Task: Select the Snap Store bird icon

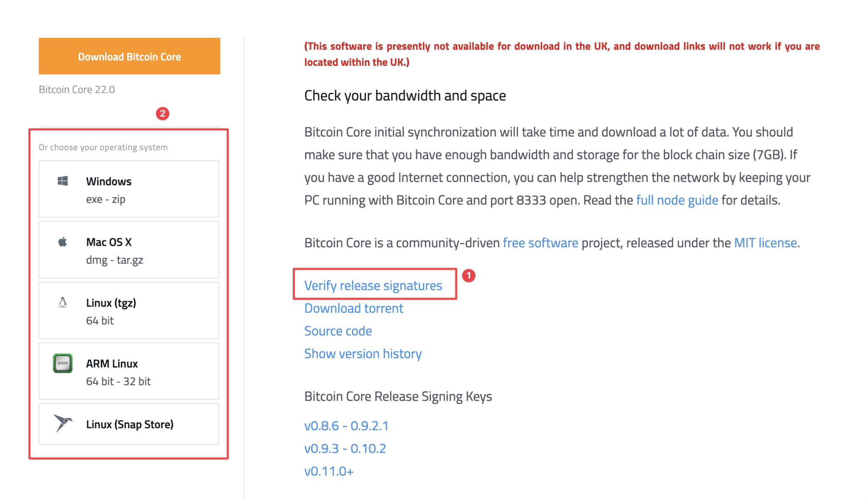Action: (x=62, y=423)
